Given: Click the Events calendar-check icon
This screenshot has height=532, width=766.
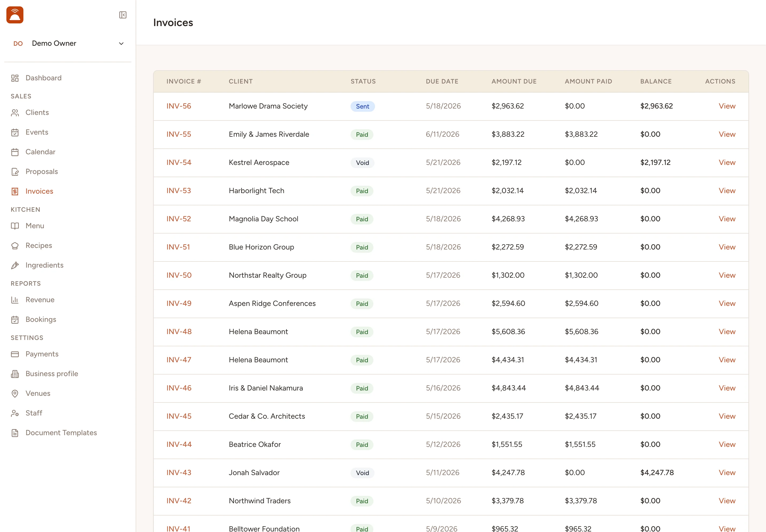Looking at the screenshot, I should click(15, 132).
